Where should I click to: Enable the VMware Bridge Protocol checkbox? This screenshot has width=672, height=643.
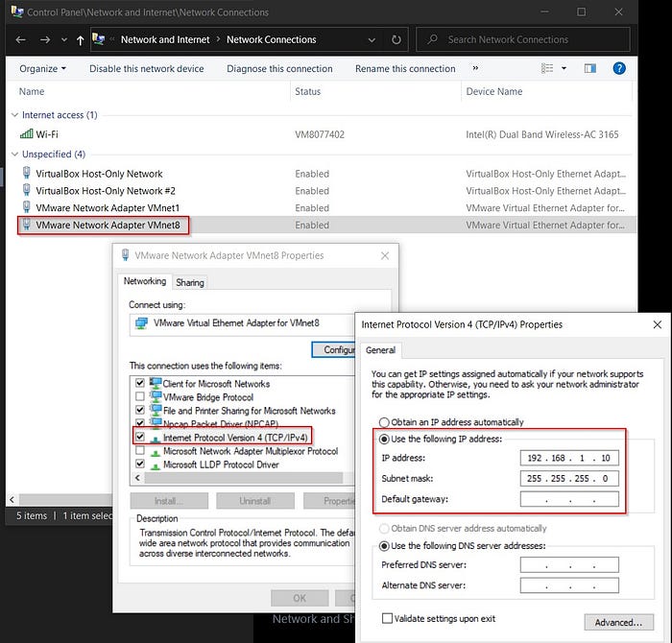tap(141, 397)
